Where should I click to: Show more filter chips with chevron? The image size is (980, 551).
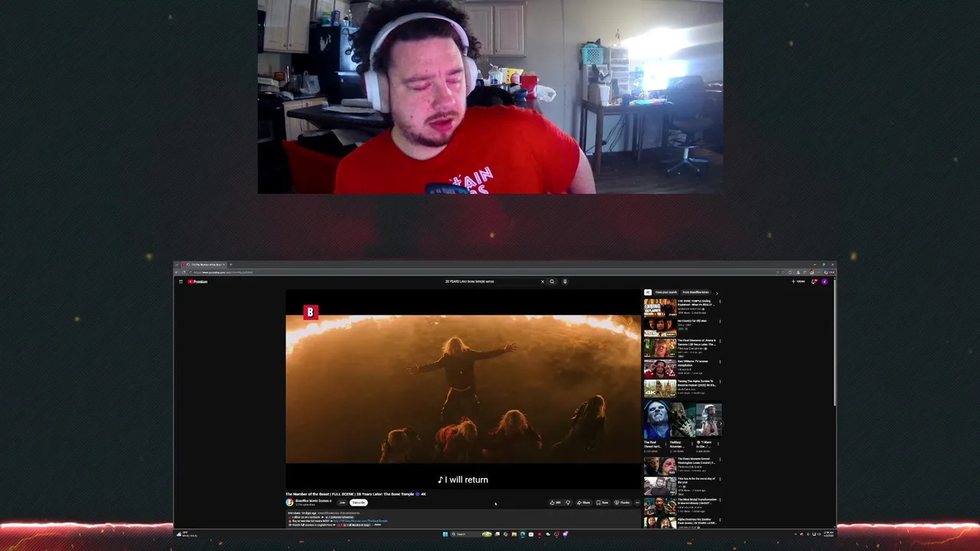(x=717, y=292)
